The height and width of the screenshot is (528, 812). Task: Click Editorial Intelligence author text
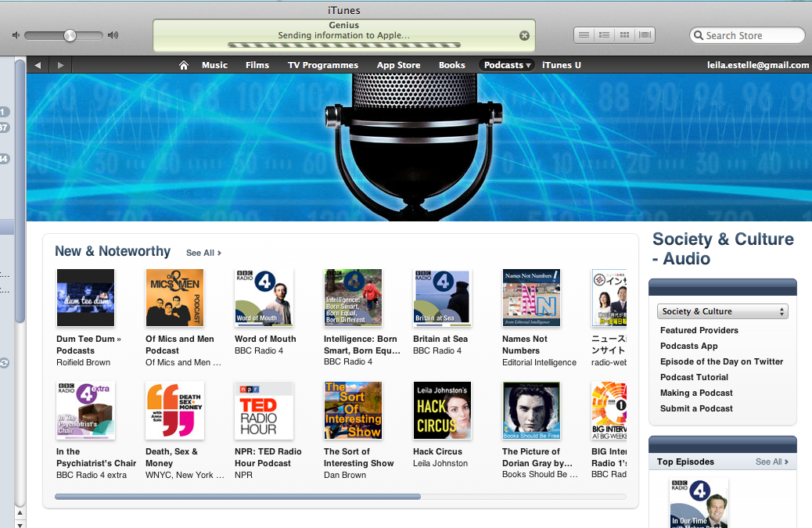[x=539, y=363]
